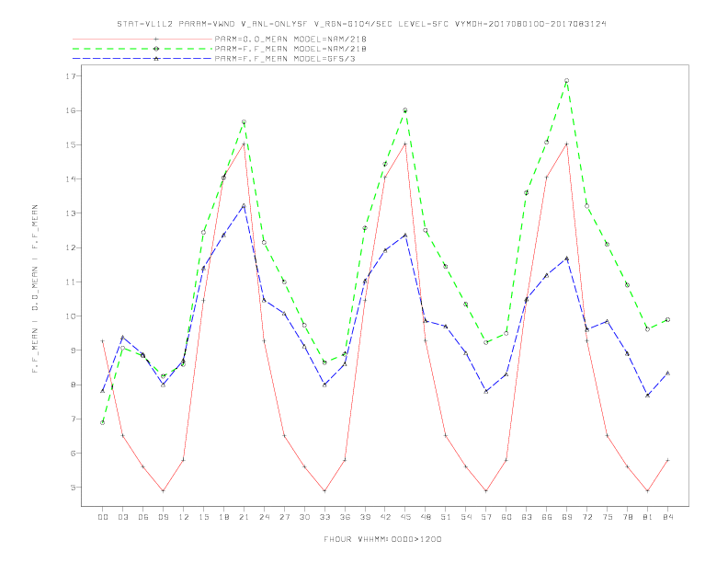Click the y-axis tick label 6
The image size is (728, 563).
click(x=73, y=454)
